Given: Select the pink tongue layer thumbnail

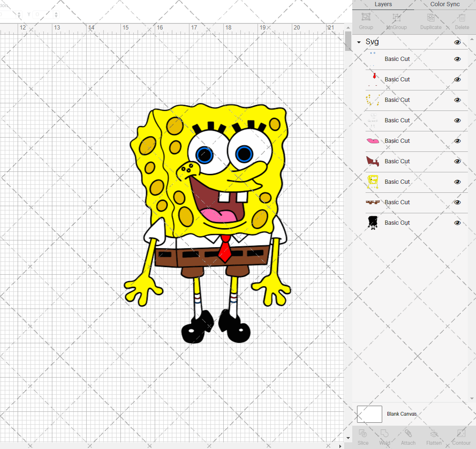Looking at the screenshot, I should 373,141.
